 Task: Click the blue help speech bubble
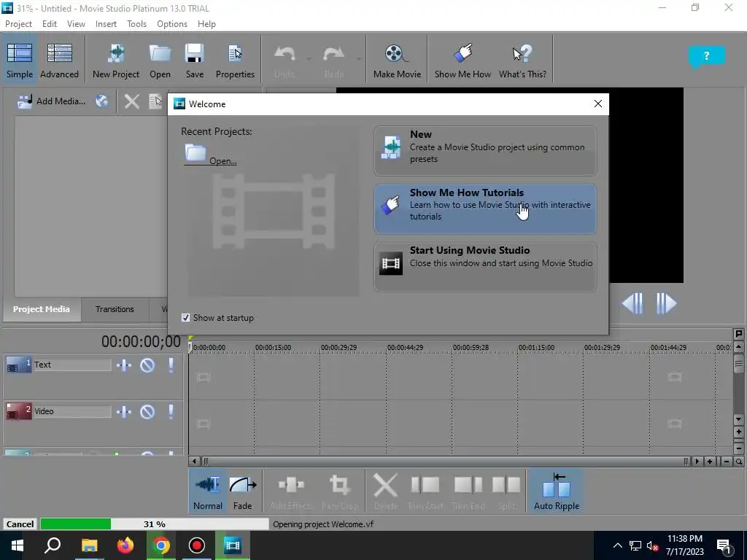(706, 57)
